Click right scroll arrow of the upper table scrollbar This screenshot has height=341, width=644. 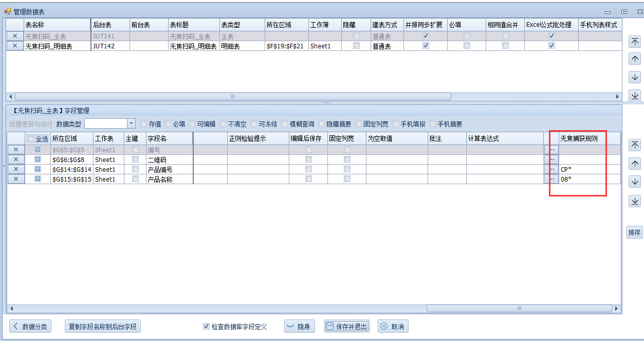pos(618,96)
